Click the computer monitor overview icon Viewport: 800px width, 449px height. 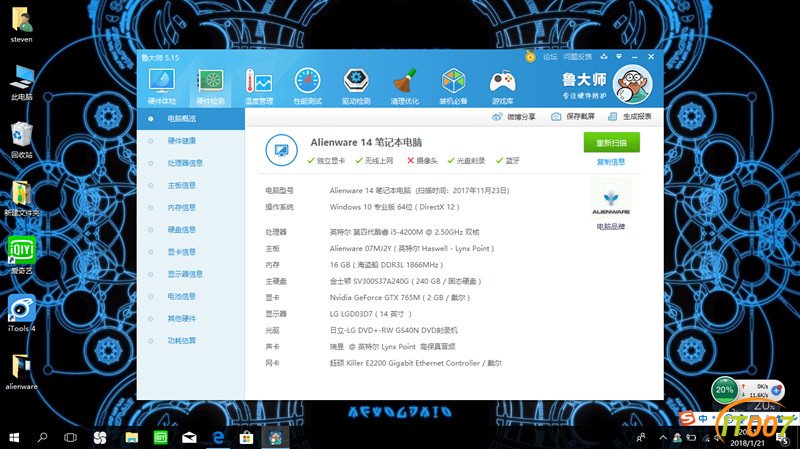coord(281,150)
